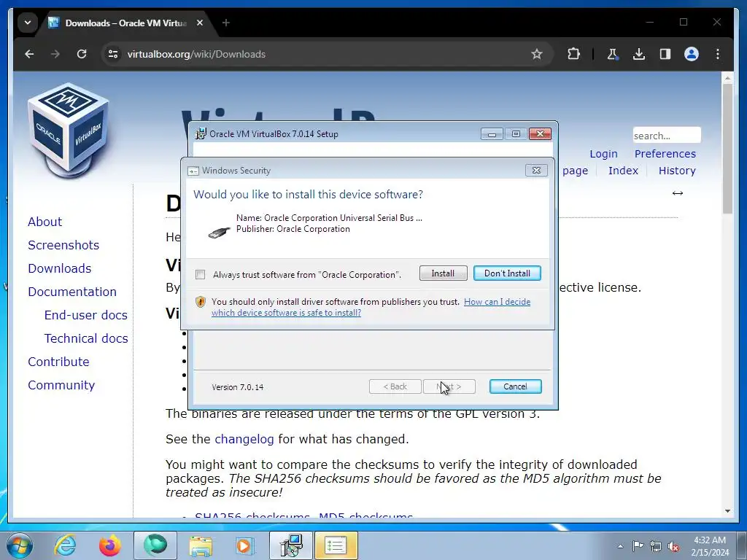Check Always trust software from Oracle Corporation

pyautogui.click(x=201, y=275)
